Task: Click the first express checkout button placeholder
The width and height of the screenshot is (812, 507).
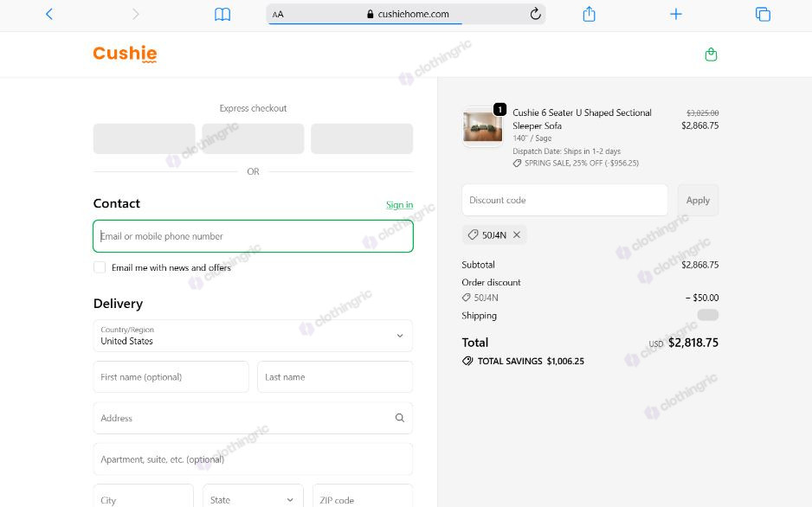Action: [144, 138]
